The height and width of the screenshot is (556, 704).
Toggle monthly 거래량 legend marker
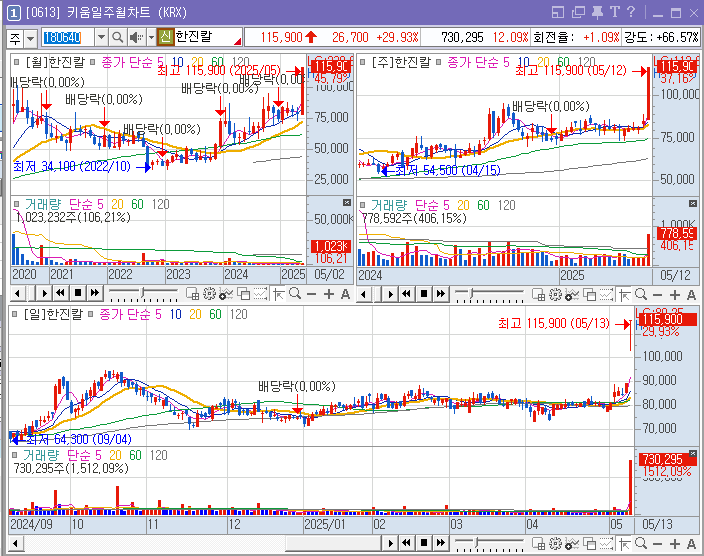17,204
